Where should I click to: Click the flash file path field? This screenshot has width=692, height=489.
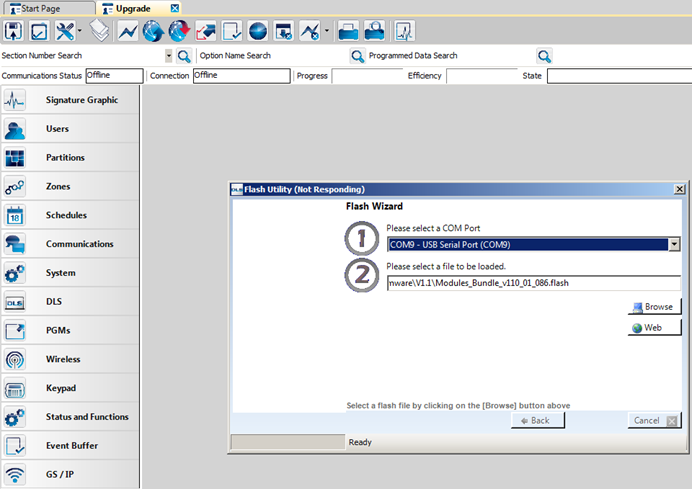pyautogui.click(x=533, y=283)
